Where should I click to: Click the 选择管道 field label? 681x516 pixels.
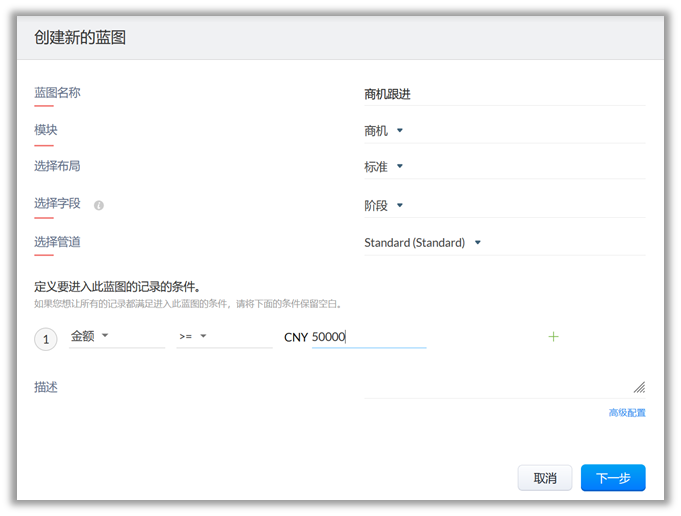pyautogui.click(x=57, y=242)
